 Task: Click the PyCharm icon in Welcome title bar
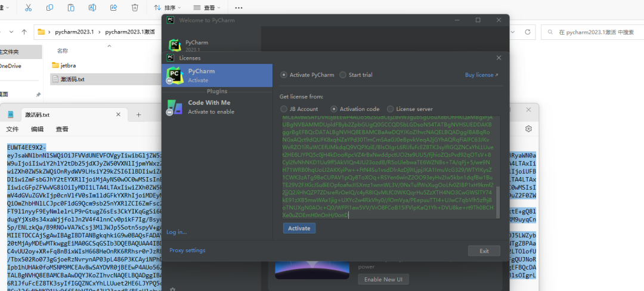(171, 20)
